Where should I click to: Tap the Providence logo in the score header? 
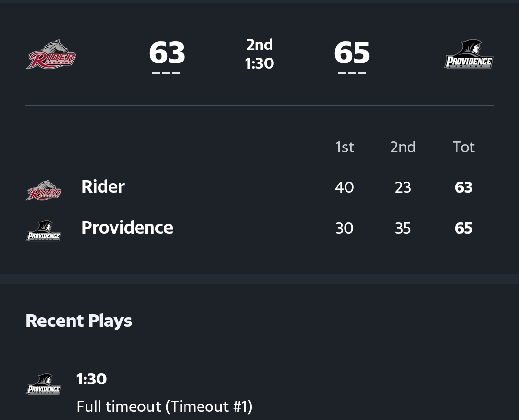[x=468, y=55]
